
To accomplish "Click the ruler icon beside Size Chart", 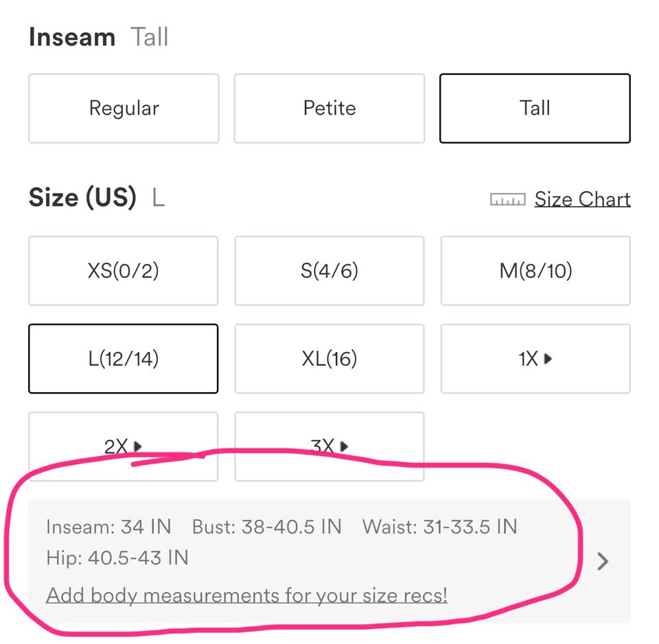I will (x=507, y=199).
